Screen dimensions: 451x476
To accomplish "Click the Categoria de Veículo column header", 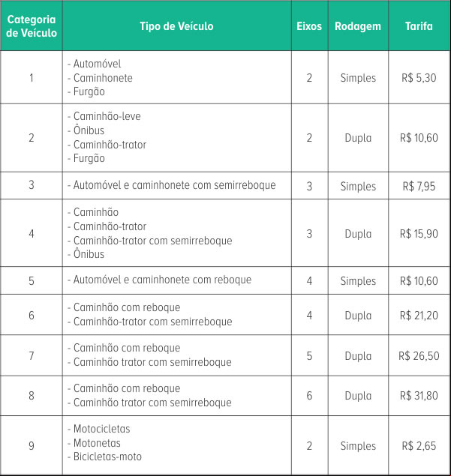I will pyautogui.click(x=32, y=25).
